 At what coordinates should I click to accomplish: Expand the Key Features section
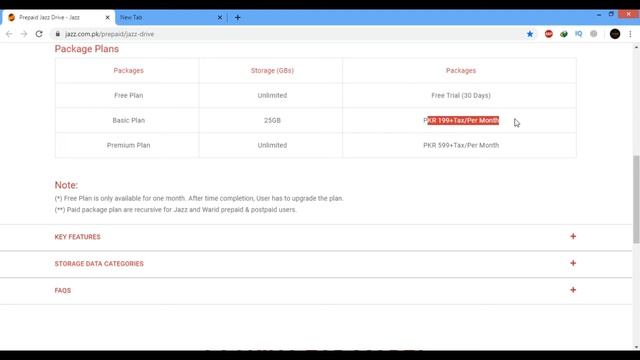point(316,237)
